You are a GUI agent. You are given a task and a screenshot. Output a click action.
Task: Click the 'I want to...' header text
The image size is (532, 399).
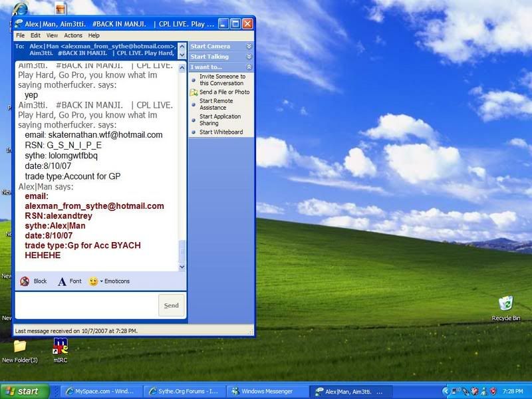tap(206, 67)
